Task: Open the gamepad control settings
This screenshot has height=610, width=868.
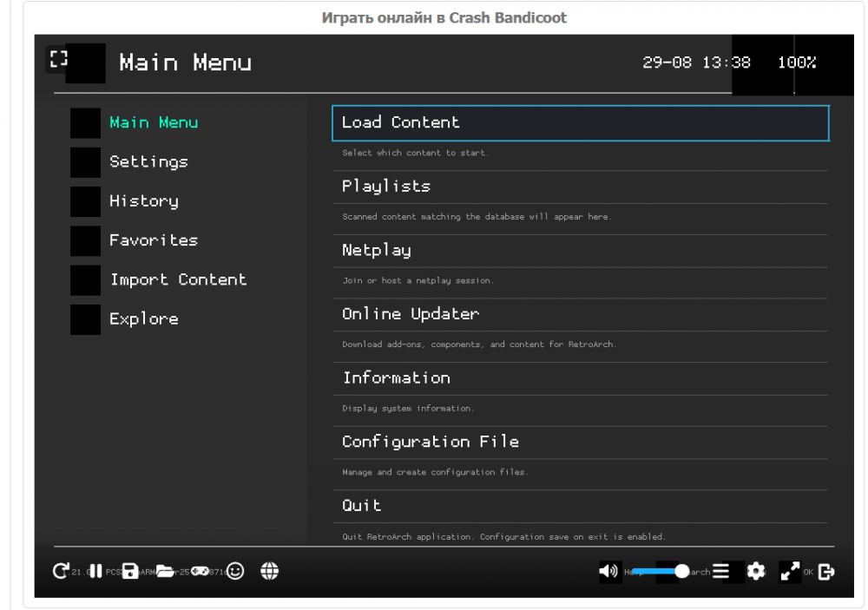Action: point(200,571)
